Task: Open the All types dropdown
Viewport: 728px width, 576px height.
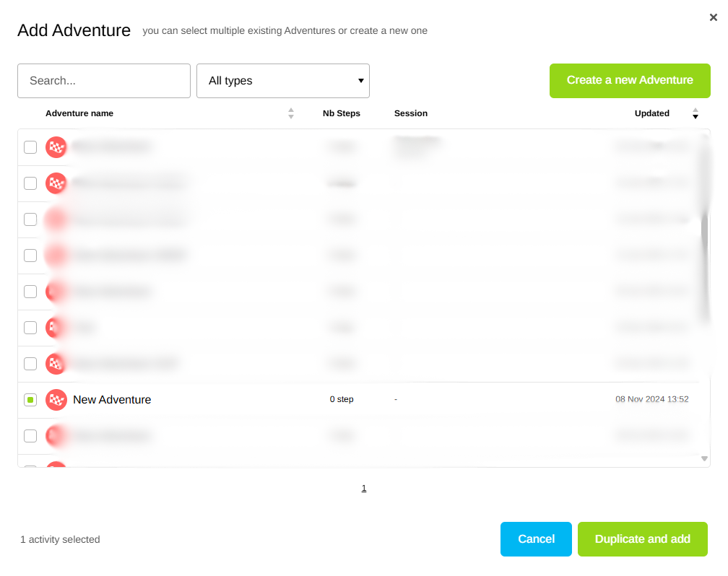Action: pyautogui.click(x=283, y=81)
